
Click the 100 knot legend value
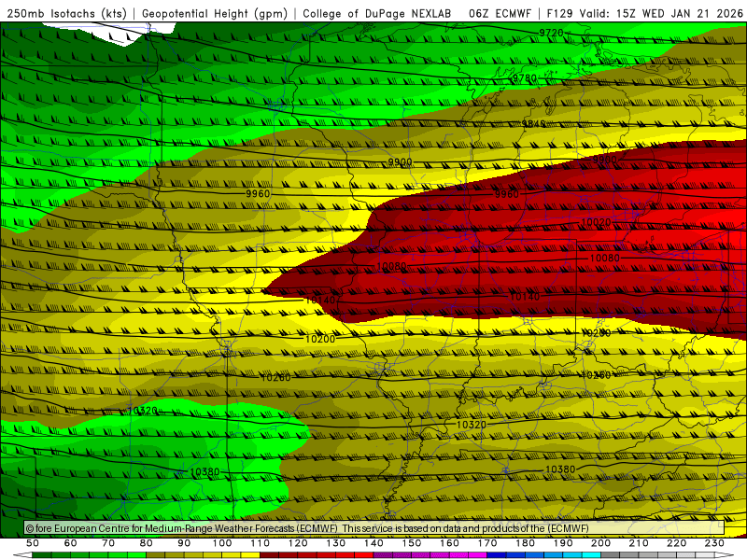(222, 543)
